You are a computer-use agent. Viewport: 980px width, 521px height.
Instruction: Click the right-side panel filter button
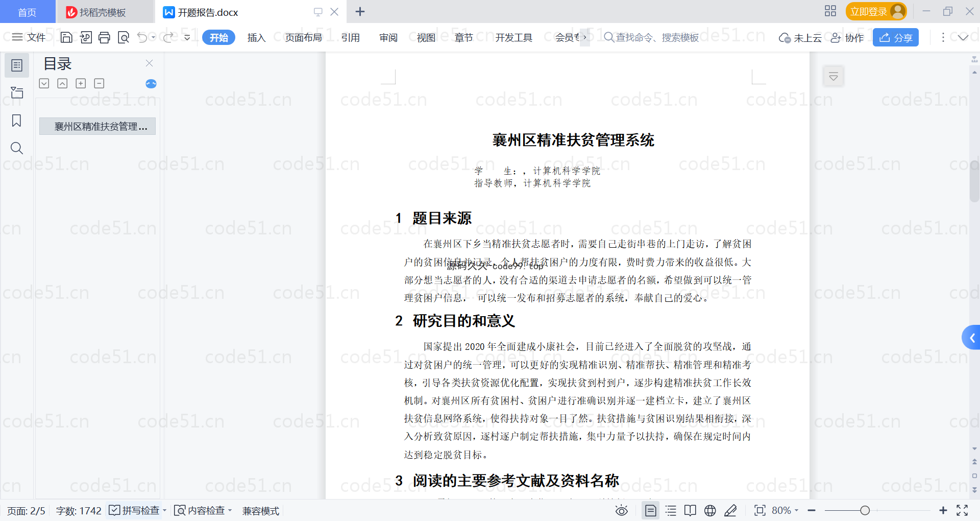834,77
